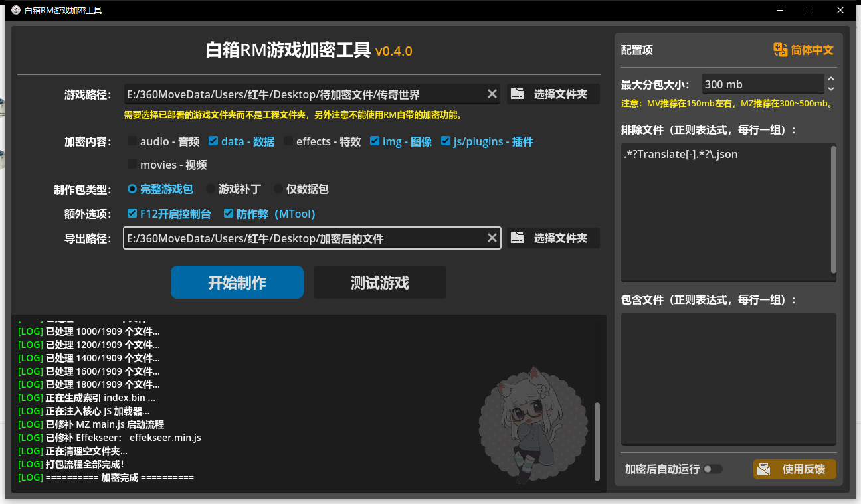Click the yellow note under 游戏路径
The width and height of the screenshot is (861, 504).
[293, 115]
